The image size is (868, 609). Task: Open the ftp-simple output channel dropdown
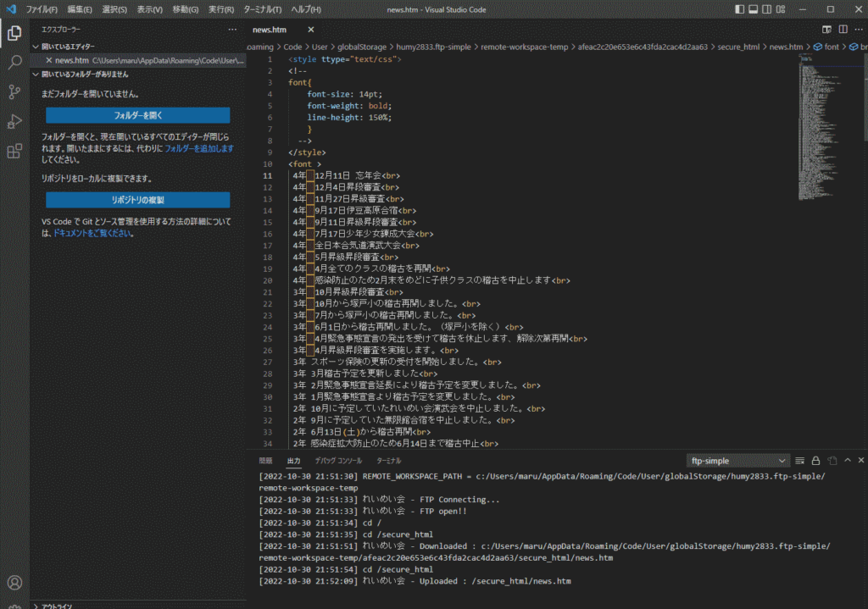(737, 461)
